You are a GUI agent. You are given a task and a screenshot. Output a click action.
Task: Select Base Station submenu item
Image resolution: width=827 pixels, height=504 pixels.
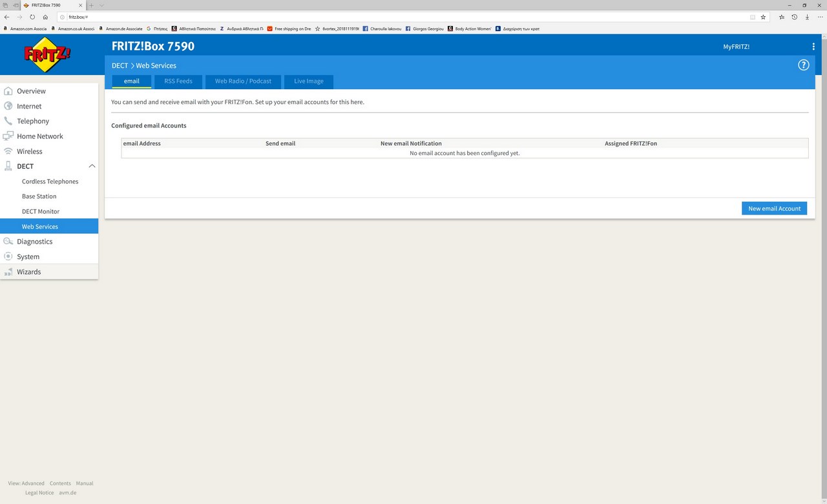click(39, 196)
